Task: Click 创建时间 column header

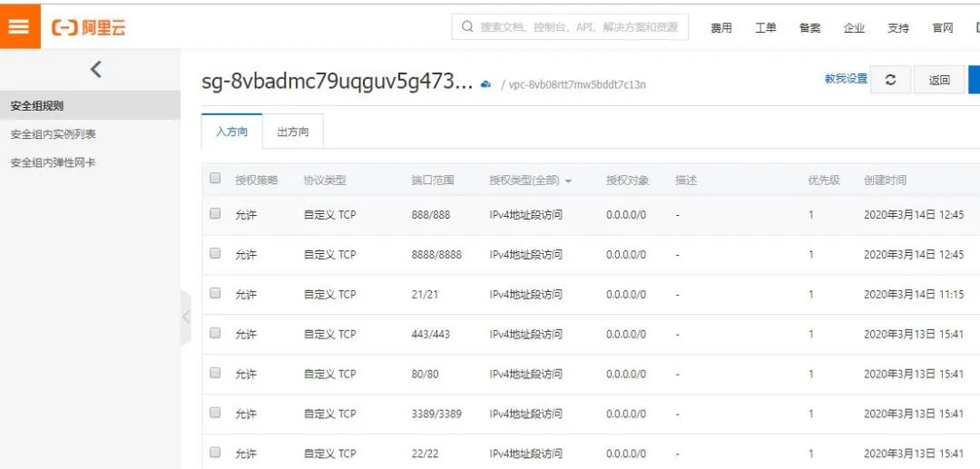Action: pyautogui.click(x=885, y=181)
